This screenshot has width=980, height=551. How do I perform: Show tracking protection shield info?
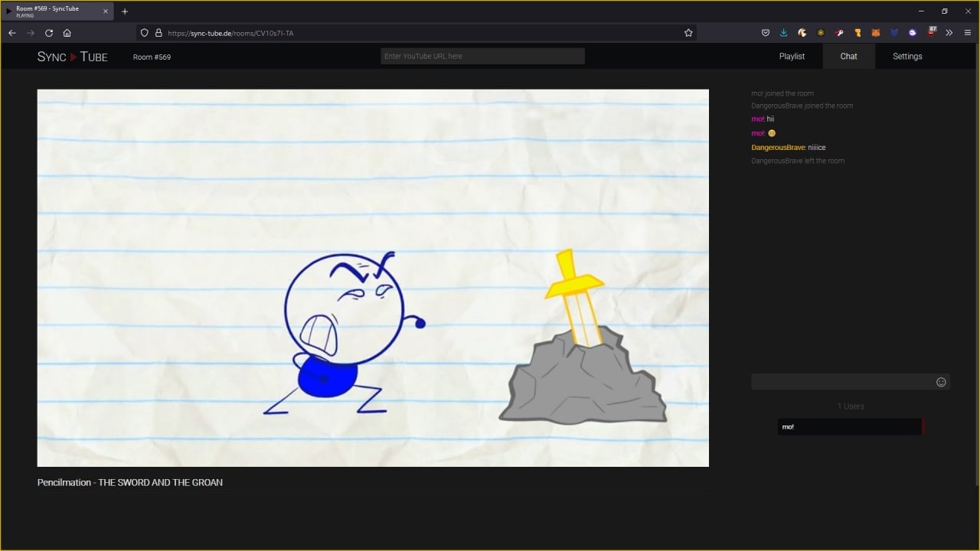click(145, 33)
